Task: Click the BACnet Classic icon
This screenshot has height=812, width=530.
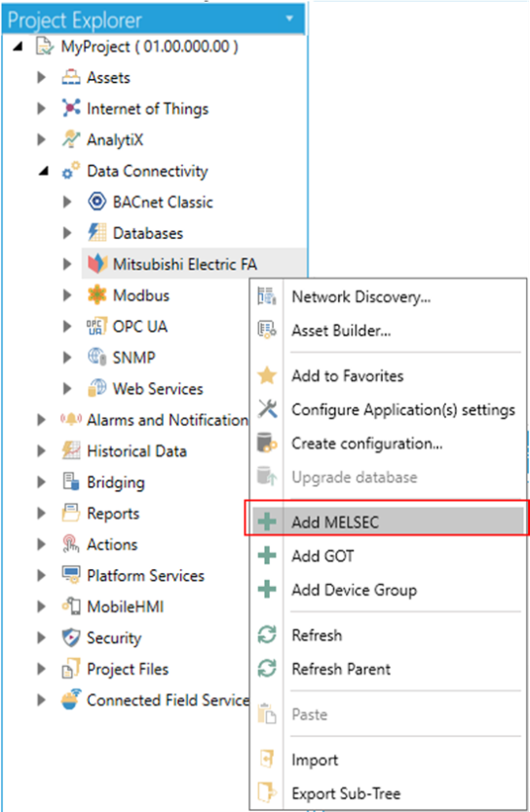Action: pyautogui.click(x=96, y=202)
